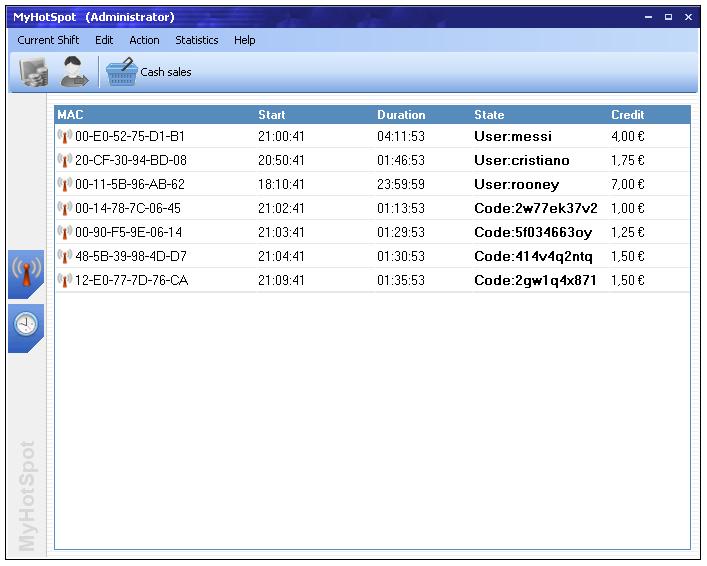This screenshot has width=707, height=566.
Task: Click duration 01:46:53
Action: 401,160
